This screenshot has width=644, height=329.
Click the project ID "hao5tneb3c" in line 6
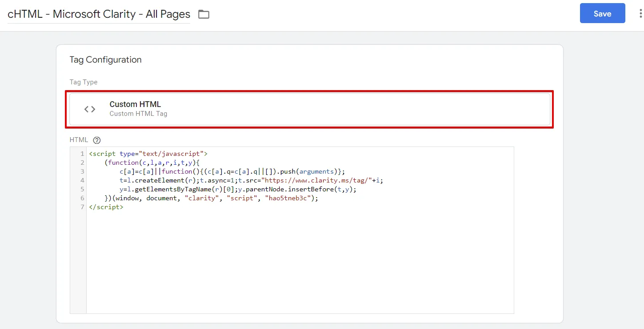[288, 198]
